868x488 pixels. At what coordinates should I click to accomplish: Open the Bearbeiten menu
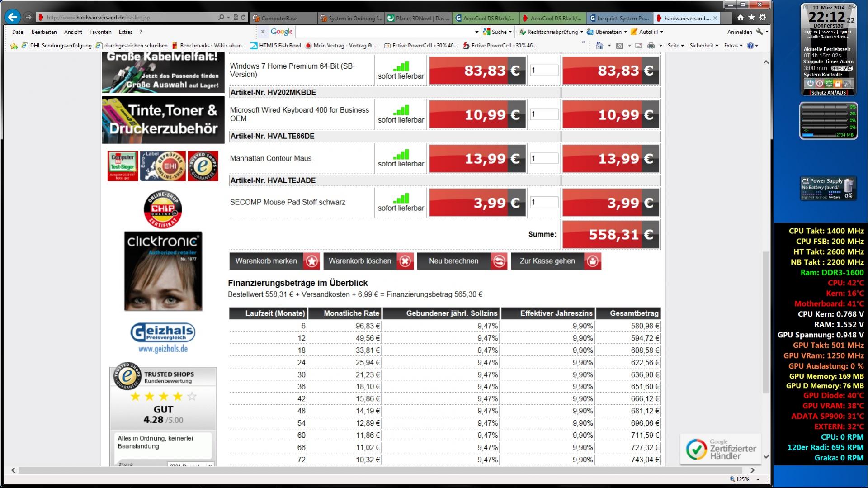44,32
